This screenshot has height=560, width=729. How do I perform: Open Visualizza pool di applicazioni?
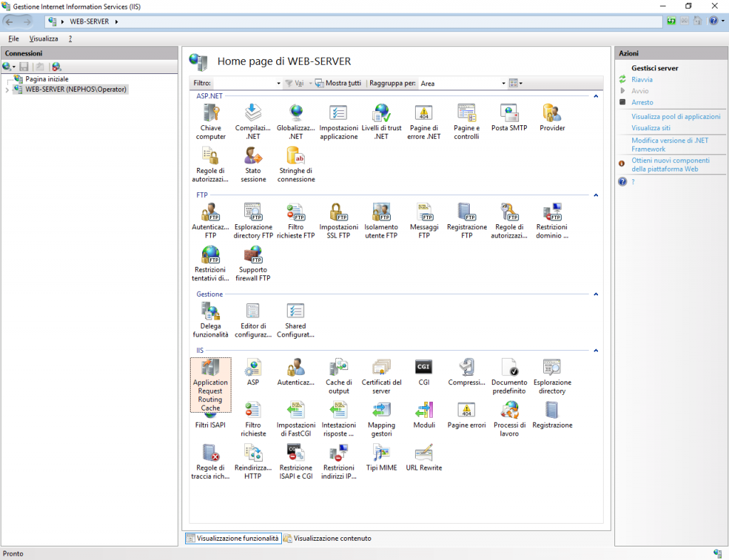pos(676,117)
